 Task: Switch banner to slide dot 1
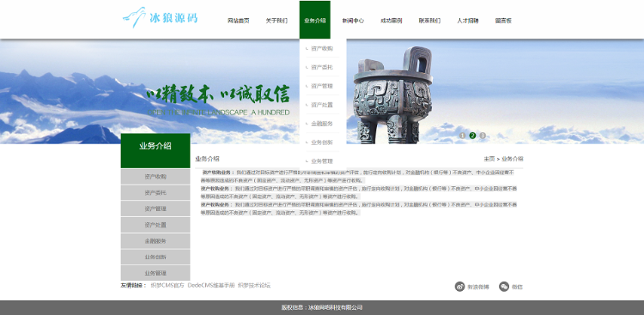tap(463, 136)
